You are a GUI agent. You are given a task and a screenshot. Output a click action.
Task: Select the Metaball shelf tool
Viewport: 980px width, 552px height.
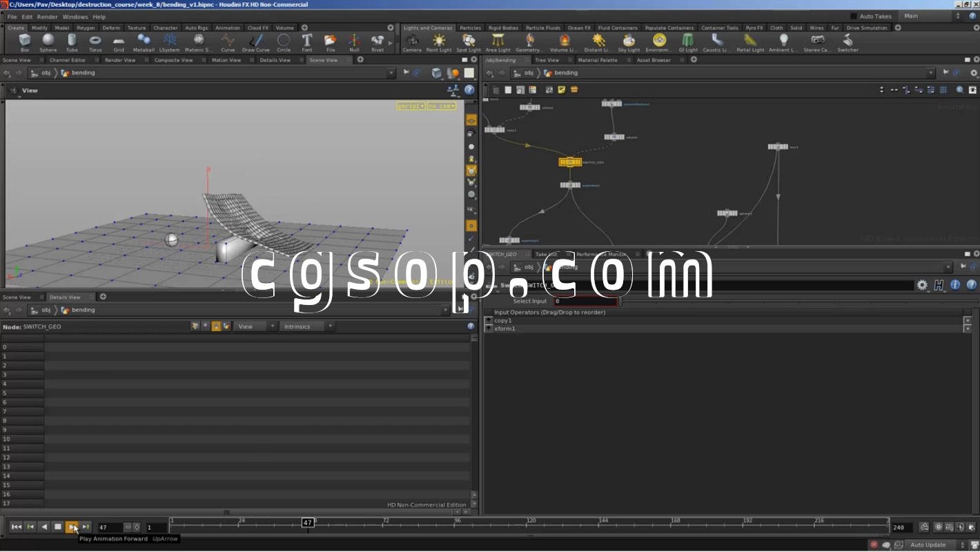[144, 43]
